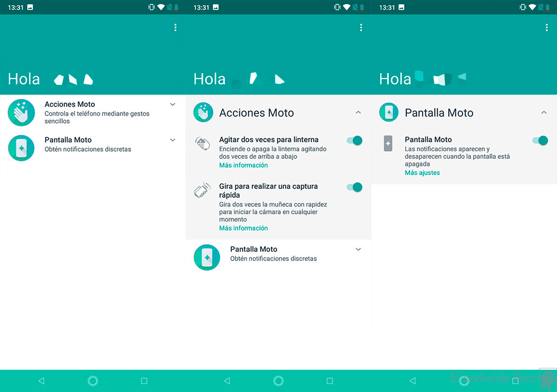
Task: Tap Wi-Fi icon in left status bar
Action: tap(161, 7)
